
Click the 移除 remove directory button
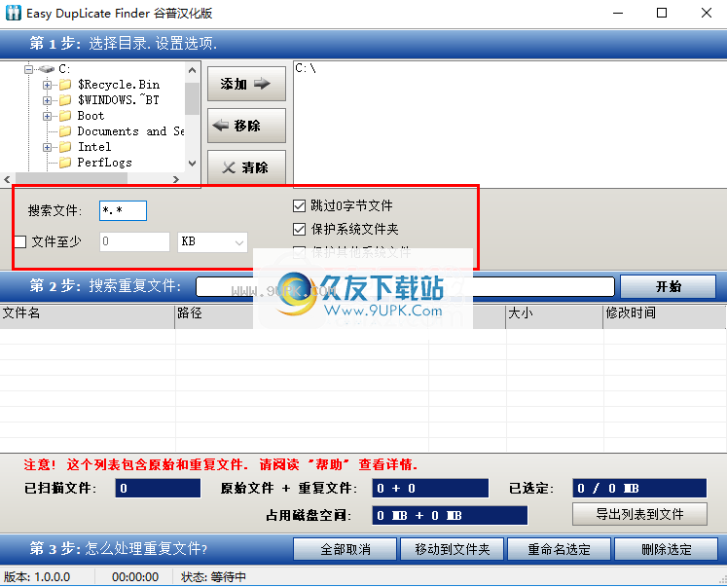point(246,126)
